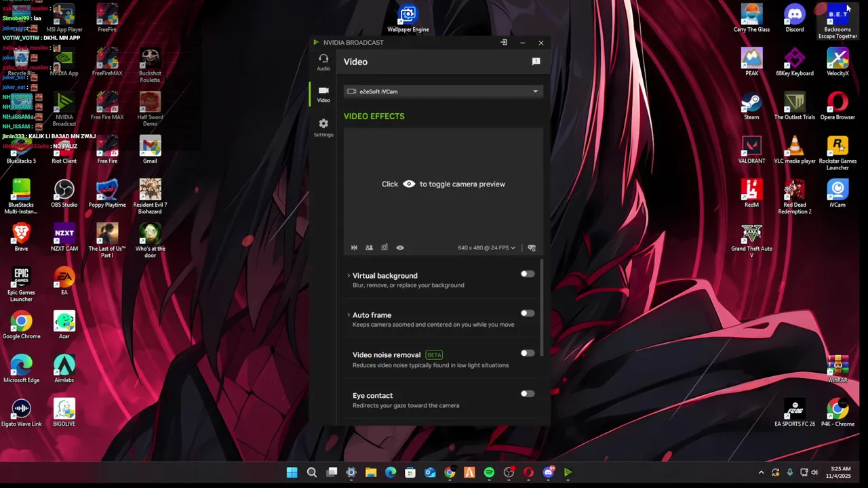Screen dimensions: 868x488
Task: Open the Riot Client desktop icon
Action: (64, 150)
